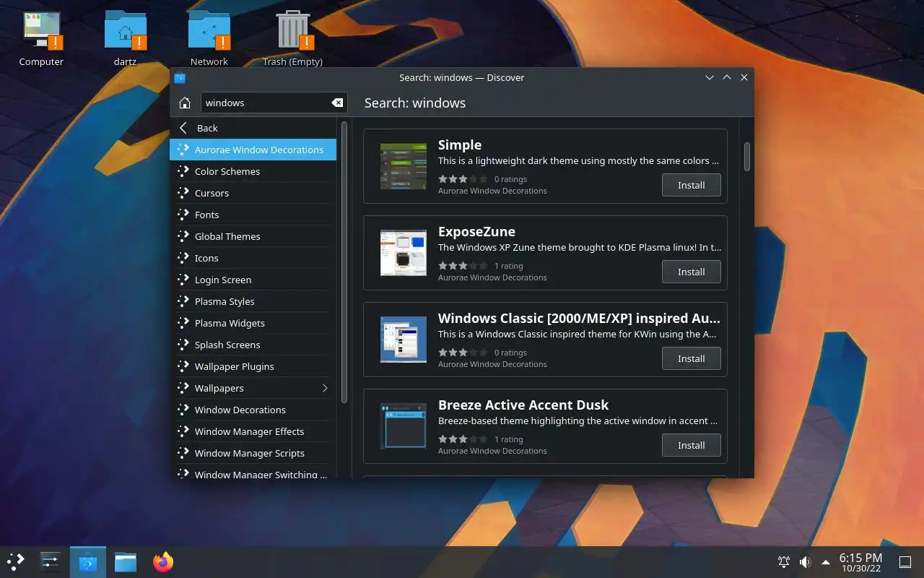The width and height of the screenshot is (924, 578).
Task: Click the Simple title text
Action: click(460, 144)
